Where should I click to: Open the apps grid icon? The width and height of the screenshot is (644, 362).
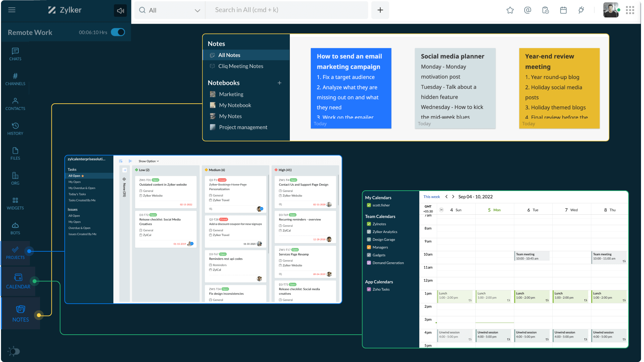click(x=630, y=10)
